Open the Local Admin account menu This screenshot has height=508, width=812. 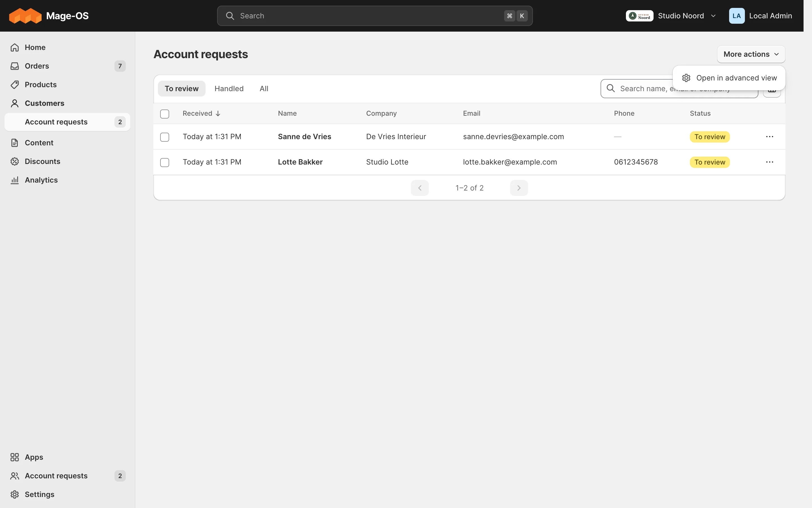tap(760, 16)
